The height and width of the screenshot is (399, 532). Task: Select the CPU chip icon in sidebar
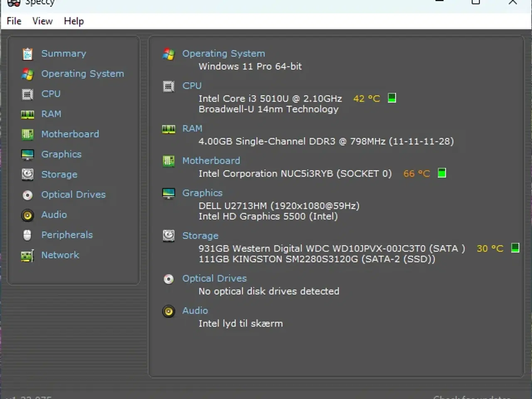(x=27, y=94)
